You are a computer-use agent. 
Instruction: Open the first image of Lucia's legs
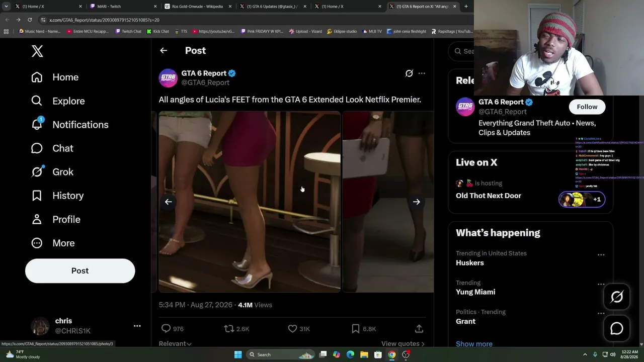(x=250, y=202)
